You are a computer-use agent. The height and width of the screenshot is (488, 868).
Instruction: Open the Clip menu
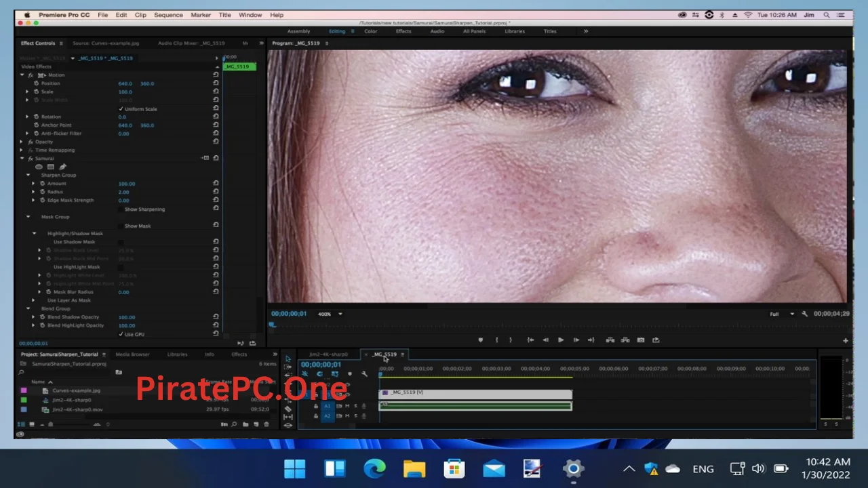[140, 15]
